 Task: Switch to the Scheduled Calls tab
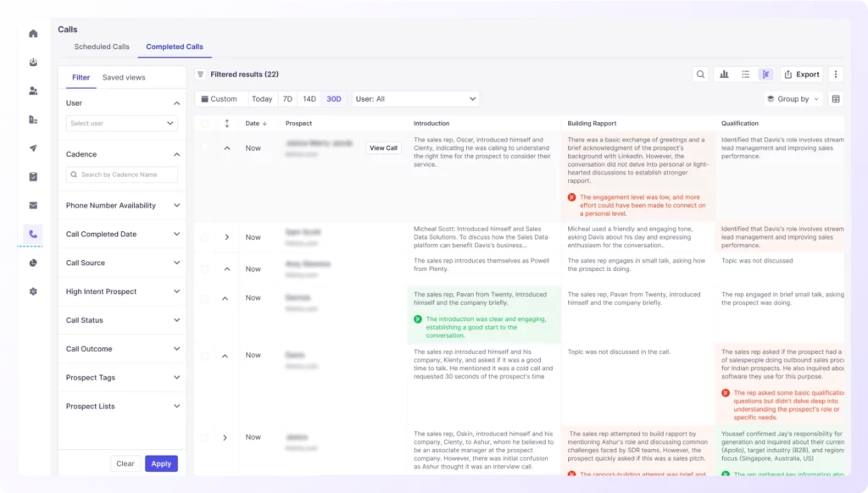(x=102, y=47)
